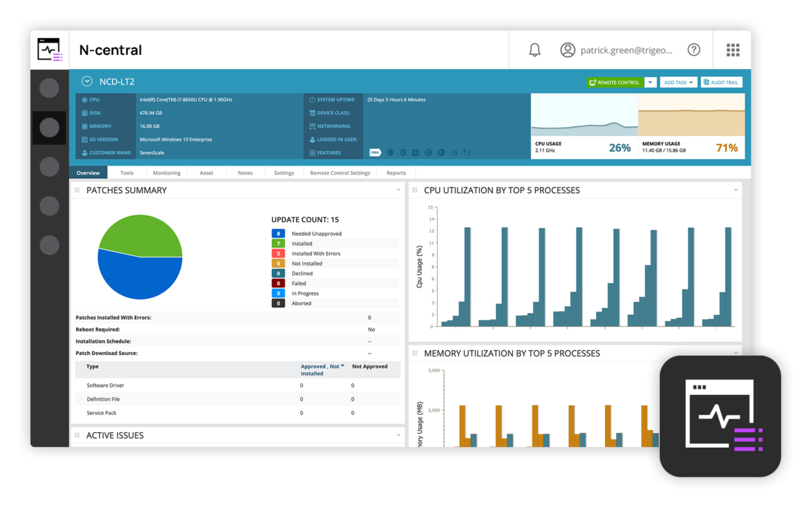Switch to the Reports tab

tap(396, 173)
